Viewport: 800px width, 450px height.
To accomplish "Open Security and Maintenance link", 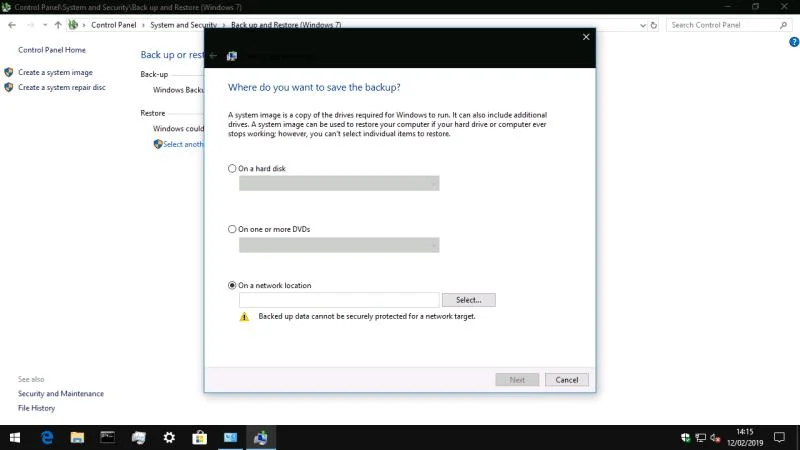I will click(61, 393).
